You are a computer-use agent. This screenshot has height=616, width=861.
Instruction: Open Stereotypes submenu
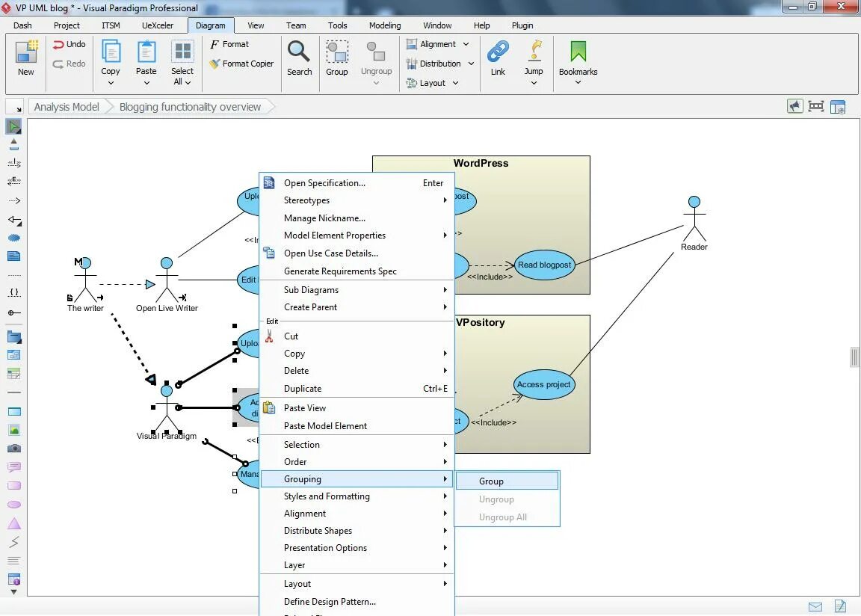point(357,200)
